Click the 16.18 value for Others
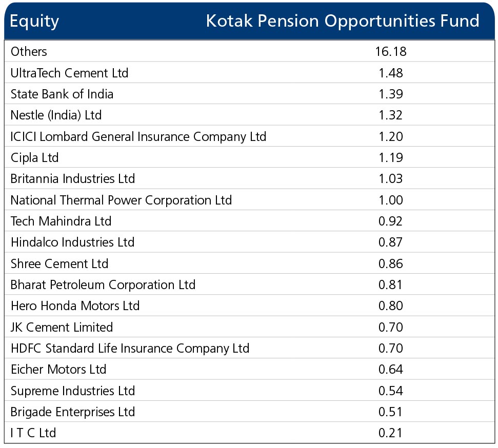 [391, 51]
